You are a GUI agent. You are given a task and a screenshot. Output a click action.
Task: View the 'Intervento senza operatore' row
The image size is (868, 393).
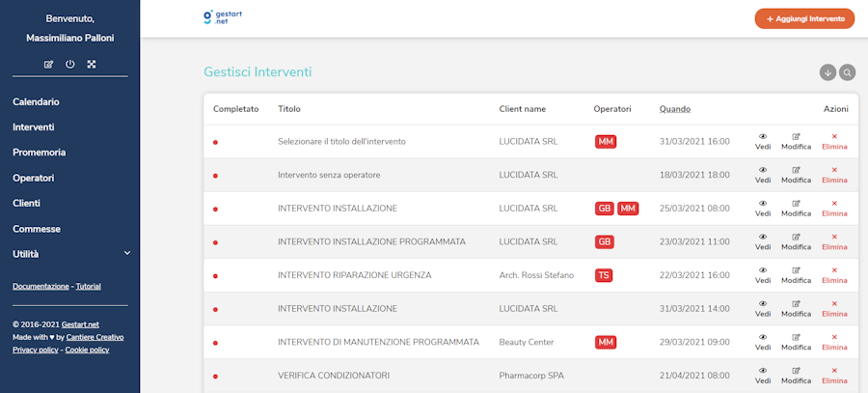click(x=763, y=175)
